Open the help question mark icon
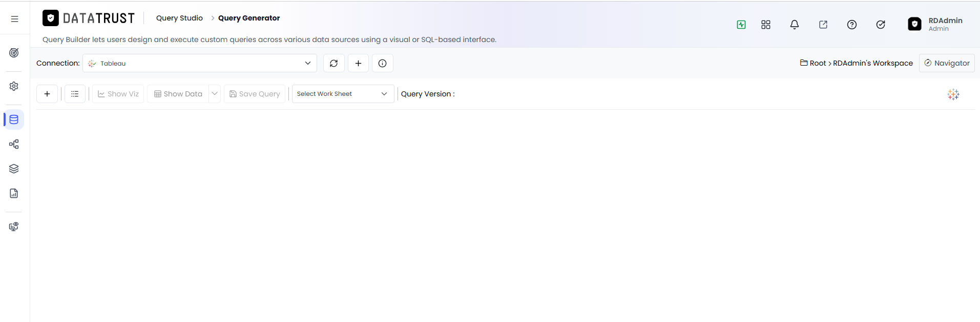The width and height of the screenshot is (980, 322). 852,25
